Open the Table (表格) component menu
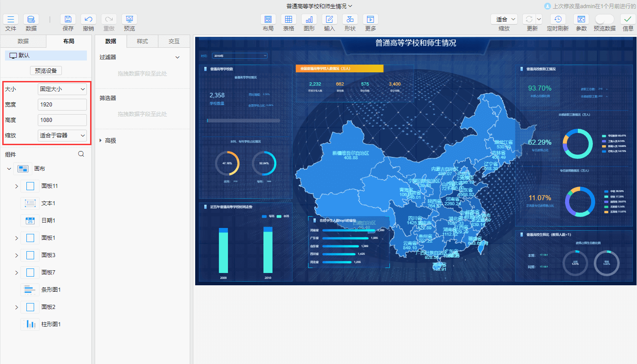 click(x=288, y=20)
